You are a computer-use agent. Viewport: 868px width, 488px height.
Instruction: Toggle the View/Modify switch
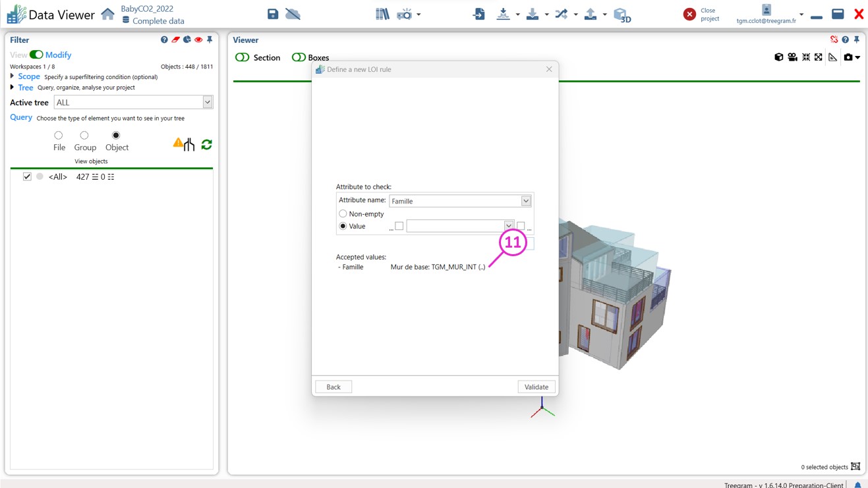tap(36, 55)
